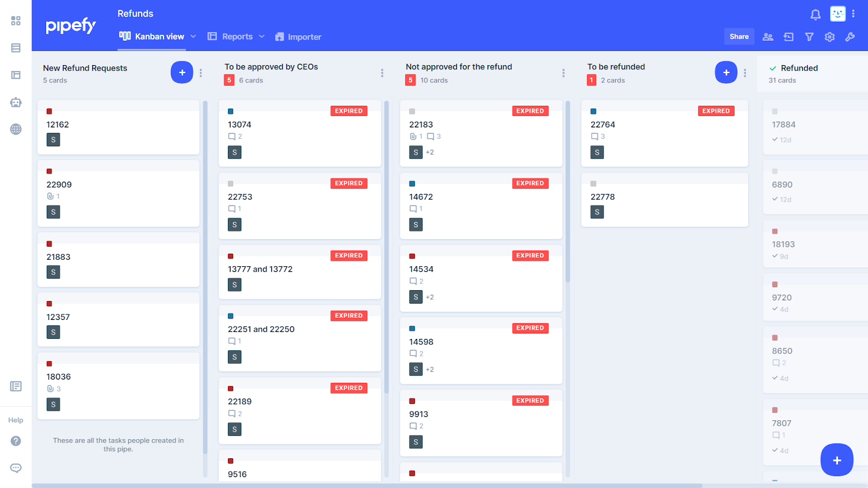The width and height of the screenshot is (868, 488).
Task: Open card 13777 and 13772
Action: click(299, 272)
